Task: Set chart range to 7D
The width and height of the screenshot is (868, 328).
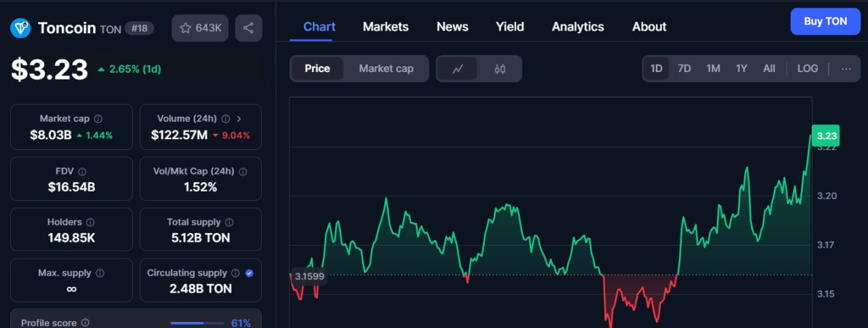Action: (x=684, y=69)
